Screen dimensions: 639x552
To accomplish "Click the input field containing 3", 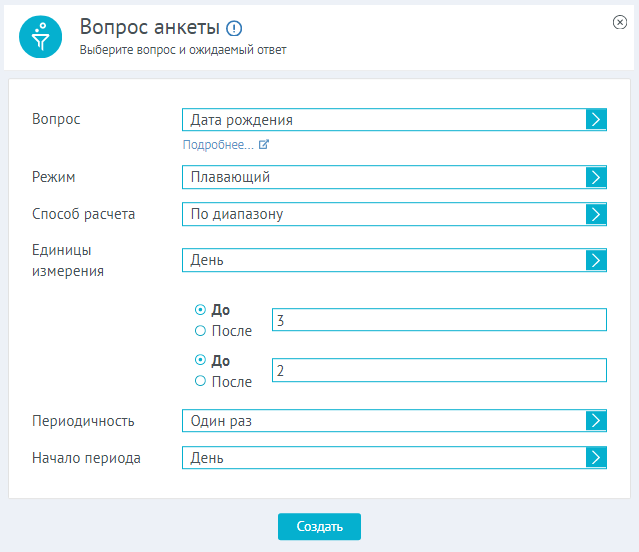I will click(439, 320).
